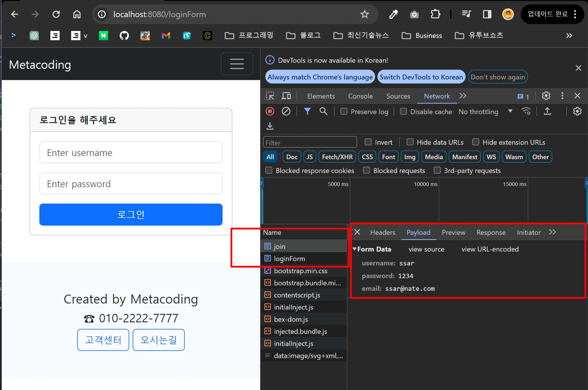Enable Preserve log checkbox
This screenshot has height=390, width=588.
(x=344, y=111)
